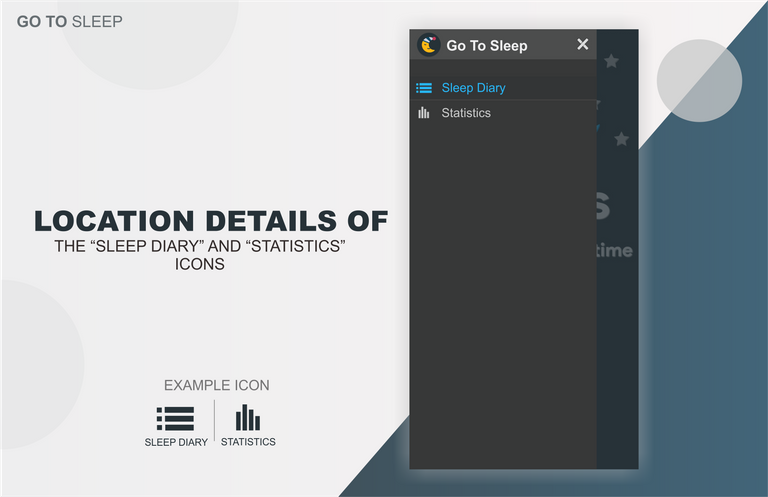Click the Statistics bar chart icon
768x497 pixels.
[424, 113]
